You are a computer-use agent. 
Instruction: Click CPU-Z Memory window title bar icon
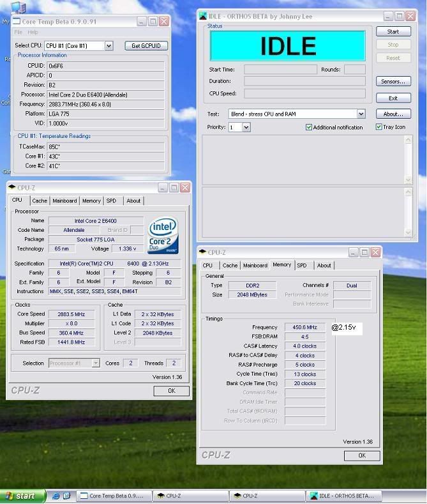[202, 252]
